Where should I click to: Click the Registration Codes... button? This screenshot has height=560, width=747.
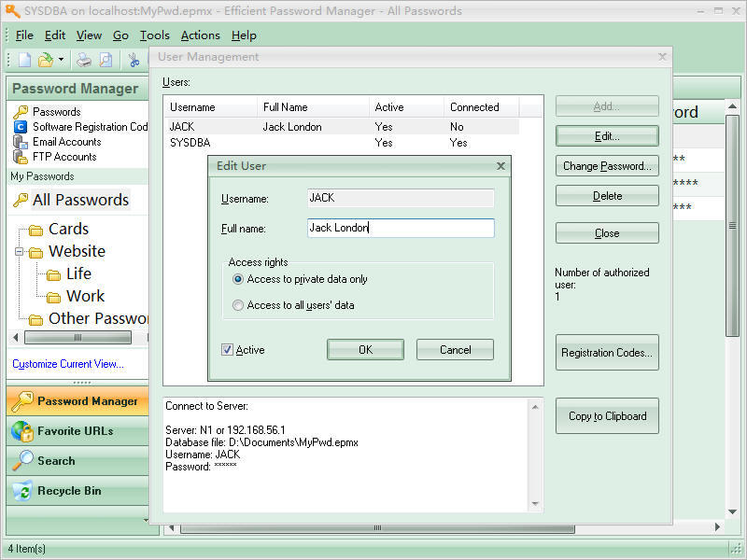[x=607, y=353]
